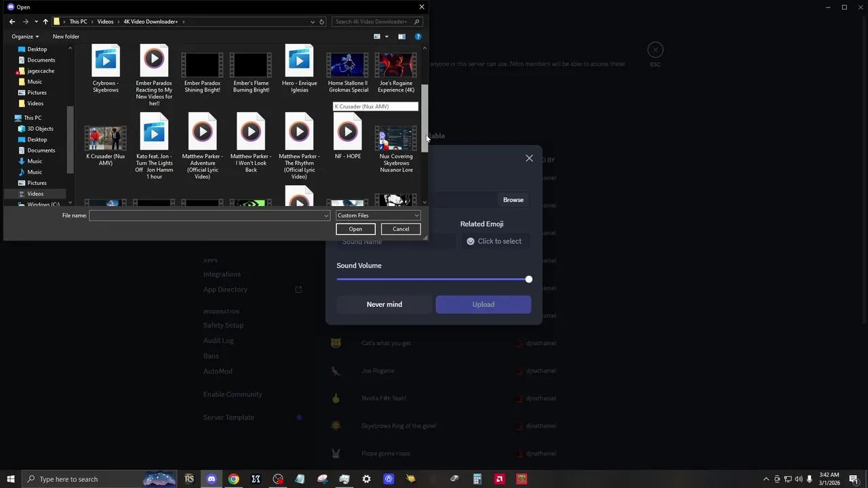Open RuneScape icon on the taskbar
This screenshot has width=868, height=488.
189,479
